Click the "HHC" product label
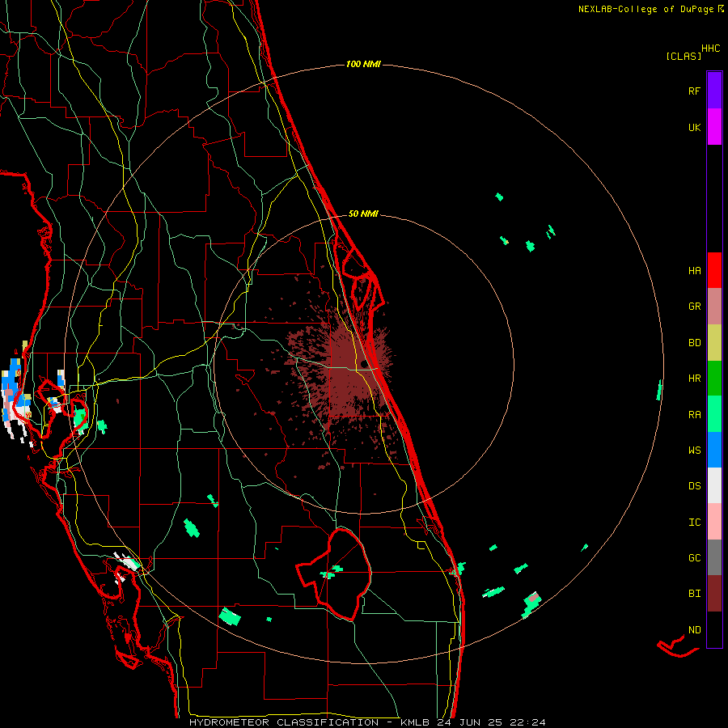Image resolution: width=728 pixels, height=728 pixels. point(711,49)
